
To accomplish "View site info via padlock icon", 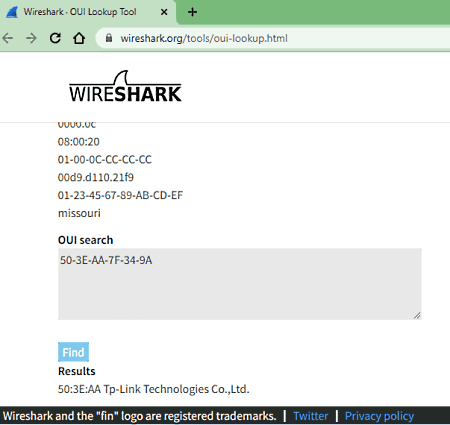I will point(109,38).
